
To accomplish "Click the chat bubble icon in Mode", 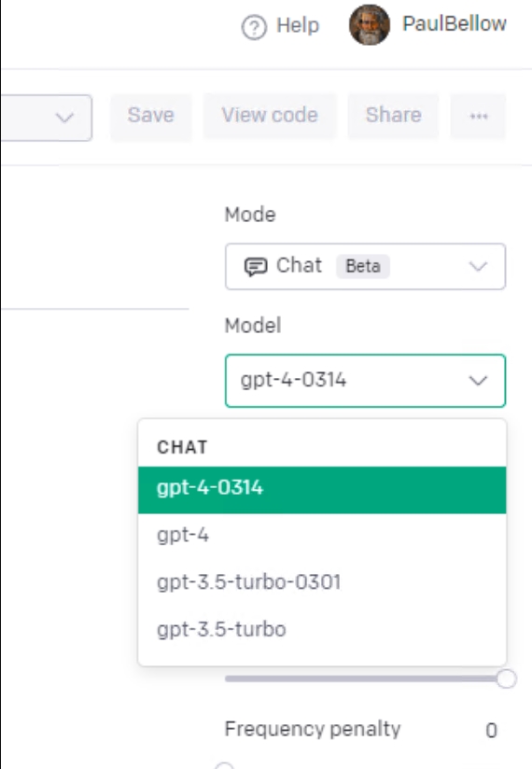I will click(256, 266).
